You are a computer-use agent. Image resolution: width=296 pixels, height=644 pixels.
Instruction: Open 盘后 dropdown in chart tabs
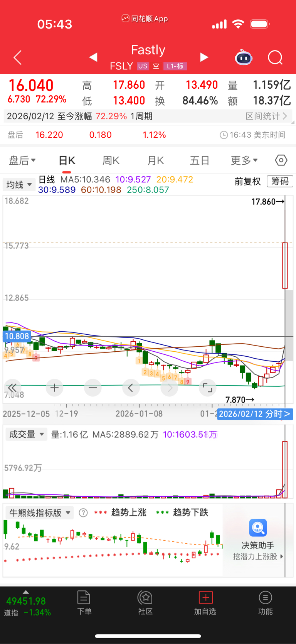coord(22,160)
